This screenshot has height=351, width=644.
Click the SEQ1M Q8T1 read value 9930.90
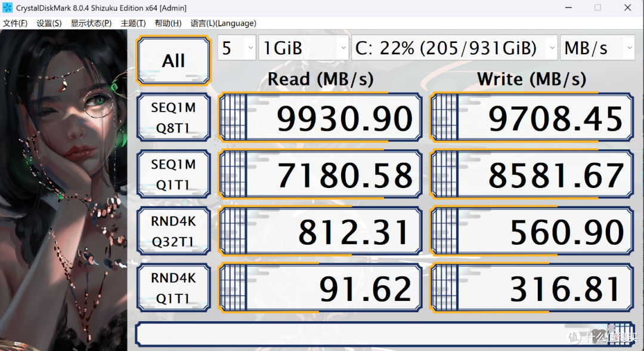point(320,118)
